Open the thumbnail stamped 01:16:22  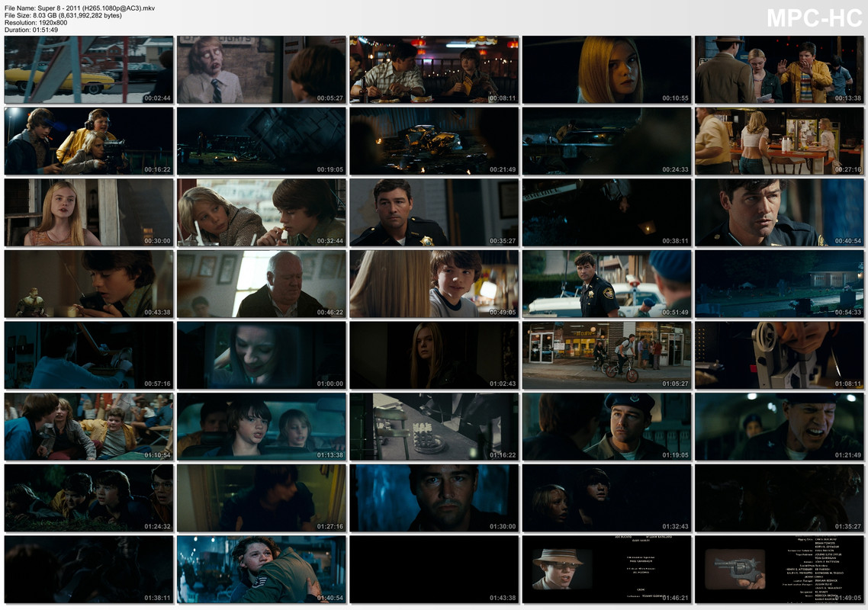434,427
